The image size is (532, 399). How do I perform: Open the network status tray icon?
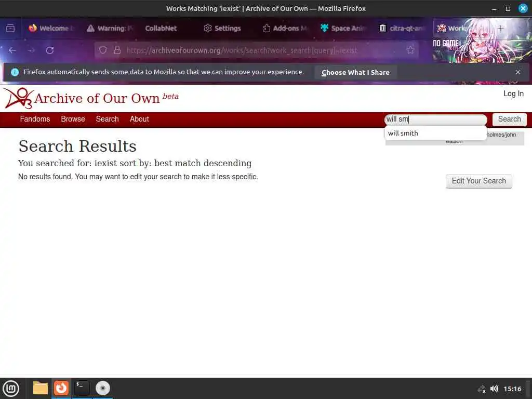tap(482, 389)
